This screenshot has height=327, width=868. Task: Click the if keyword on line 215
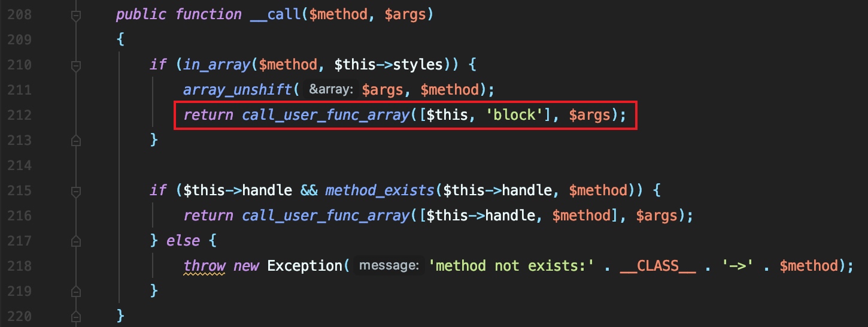158,191
